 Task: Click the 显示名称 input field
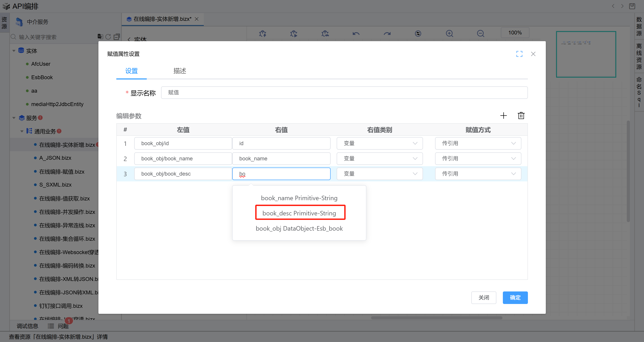coord(344,93)
